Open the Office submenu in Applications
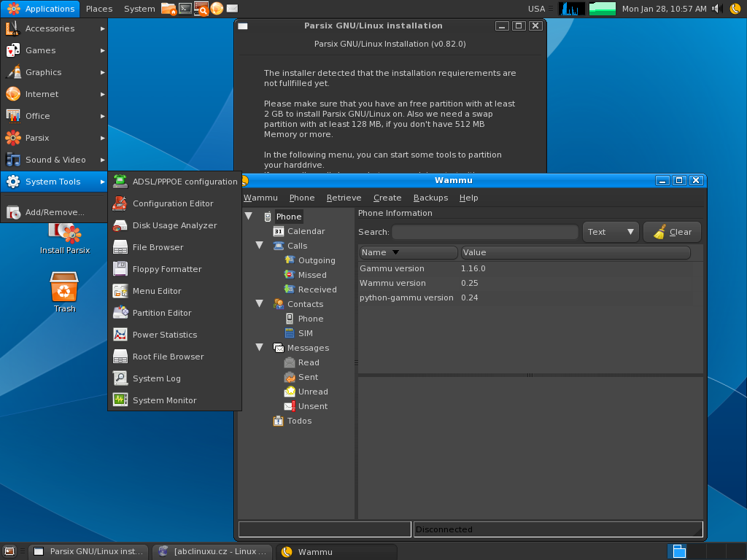The height and width of the screenshot is (560, 747). pos(54,116)
